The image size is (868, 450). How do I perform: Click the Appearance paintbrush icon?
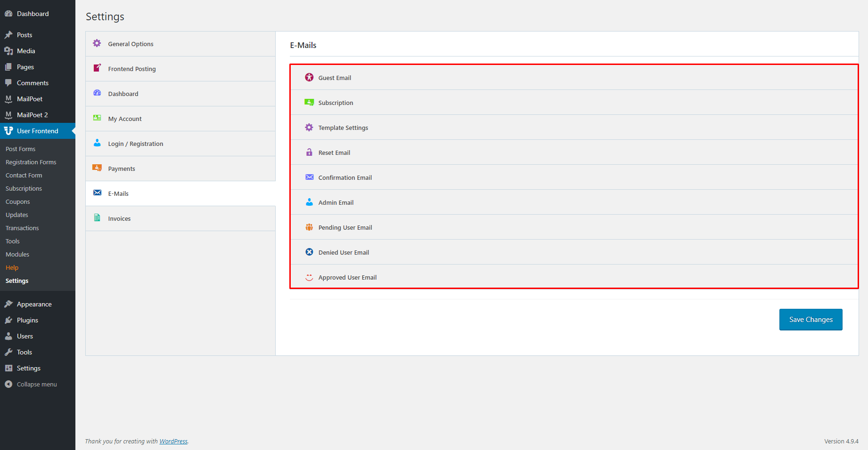[x=8, y=304]
